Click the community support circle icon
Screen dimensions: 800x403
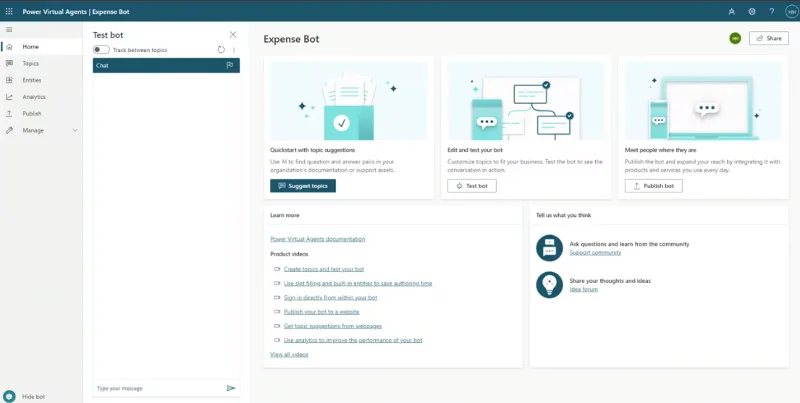click(549, 248)
